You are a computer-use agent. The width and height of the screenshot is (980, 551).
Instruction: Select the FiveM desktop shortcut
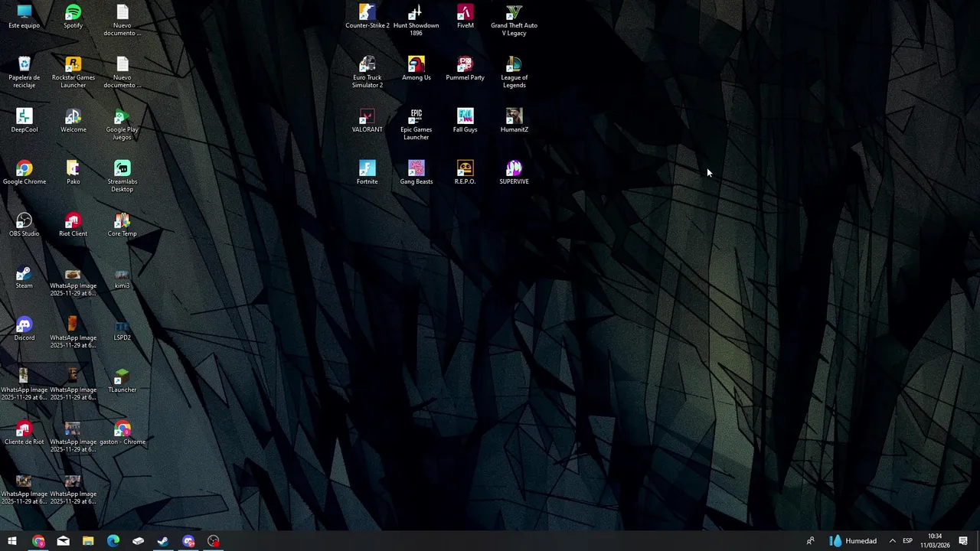click(465, 17)
